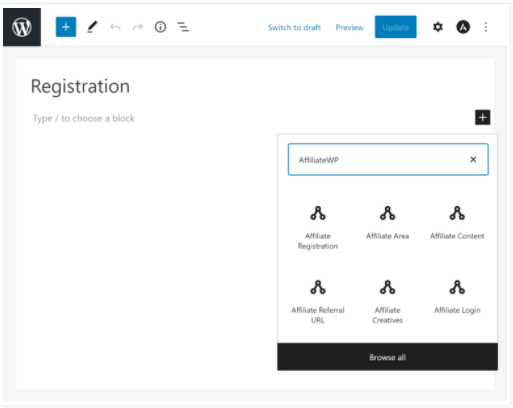Viewport: 513px width, 408px height.
Task: Click Switch to draft link
Action: tap(294, 27)
